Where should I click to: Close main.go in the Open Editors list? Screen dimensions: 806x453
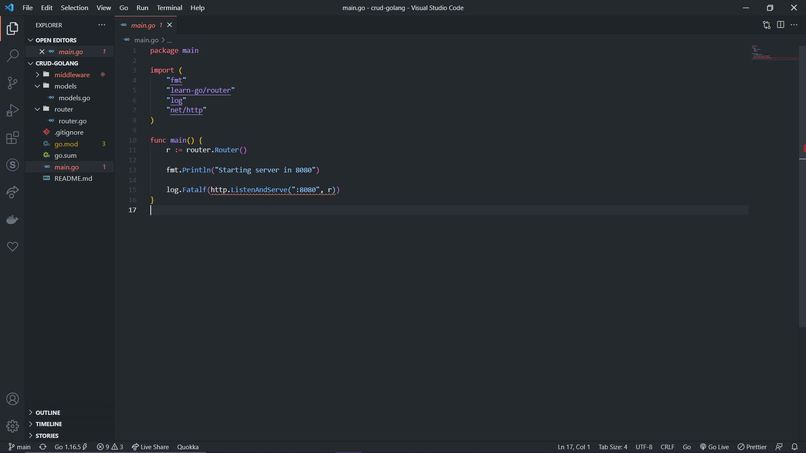pos(42,51)
